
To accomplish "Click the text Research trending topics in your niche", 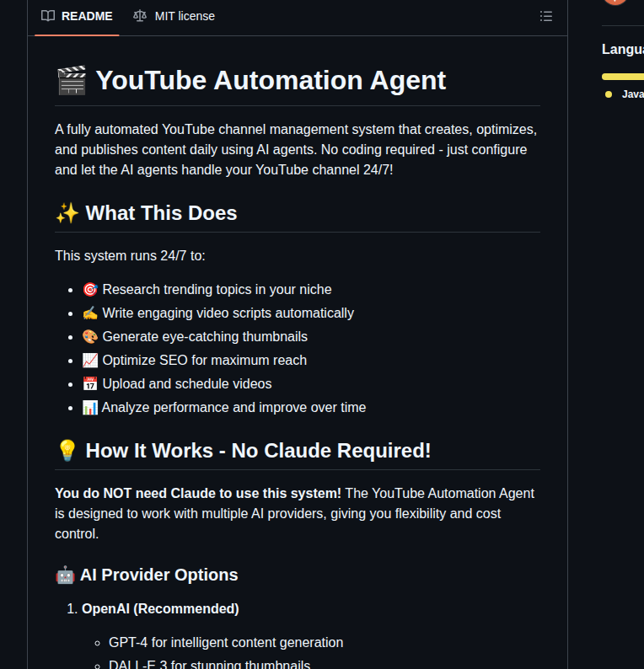I will point(217,289).
